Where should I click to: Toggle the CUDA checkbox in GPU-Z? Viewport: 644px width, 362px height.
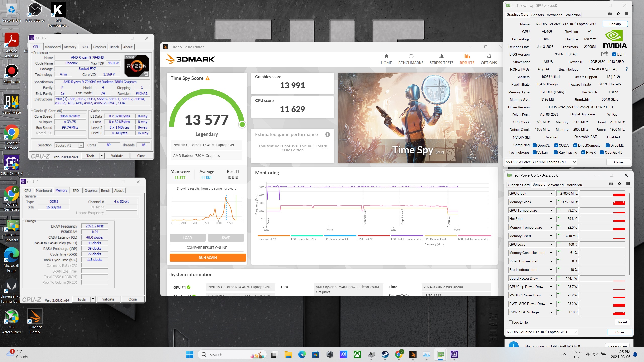click(556, 145)
